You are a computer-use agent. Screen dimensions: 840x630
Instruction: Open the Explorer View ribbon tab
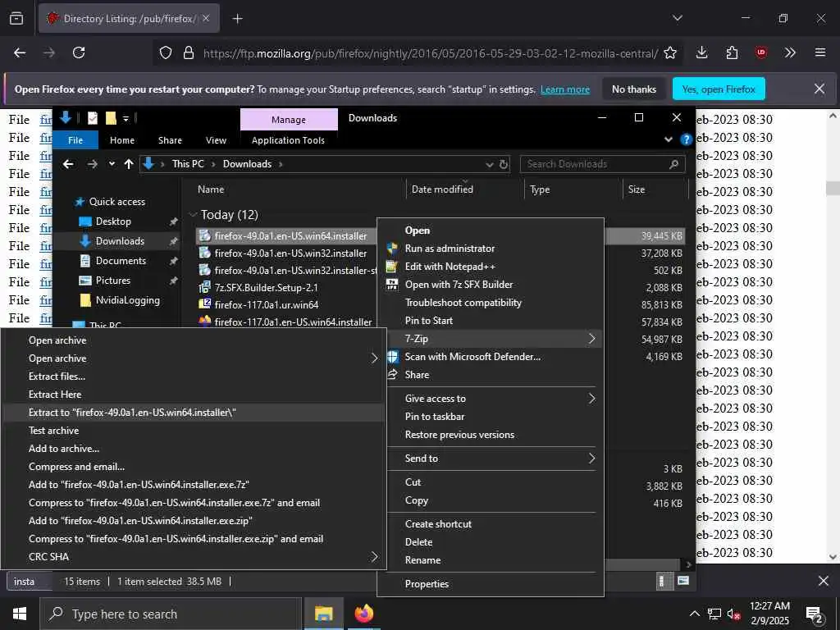pos(216,140)
